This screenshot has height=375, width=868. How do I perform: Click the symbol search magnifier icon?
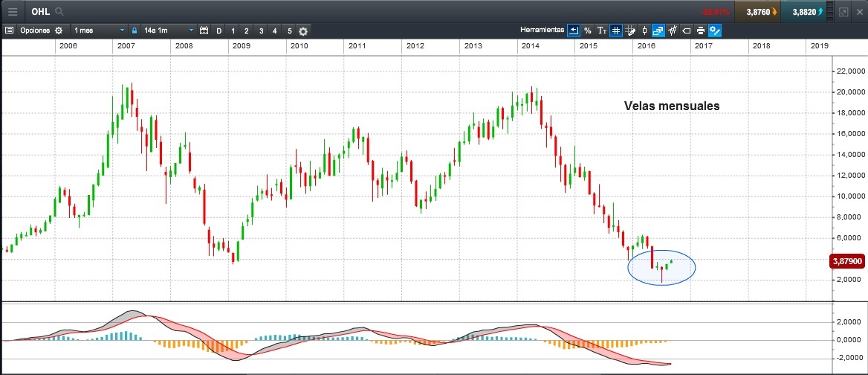[59, 12]
